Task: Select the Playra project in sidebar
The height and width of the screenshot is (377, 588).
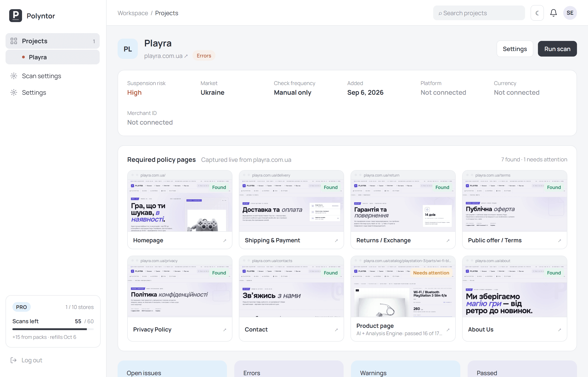Action: (x=53, y=57)
